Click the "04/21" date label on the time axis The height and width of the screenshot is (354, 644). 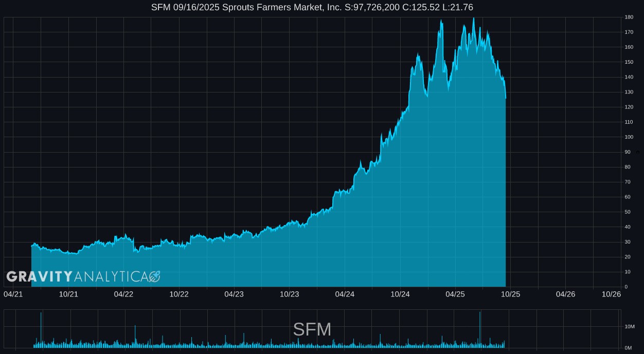click(x=13, y=294)
